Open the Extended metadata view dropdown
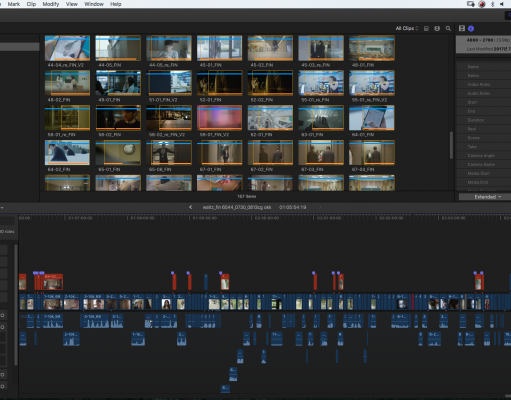The image size is (511, 400). [x=487, y=197]
